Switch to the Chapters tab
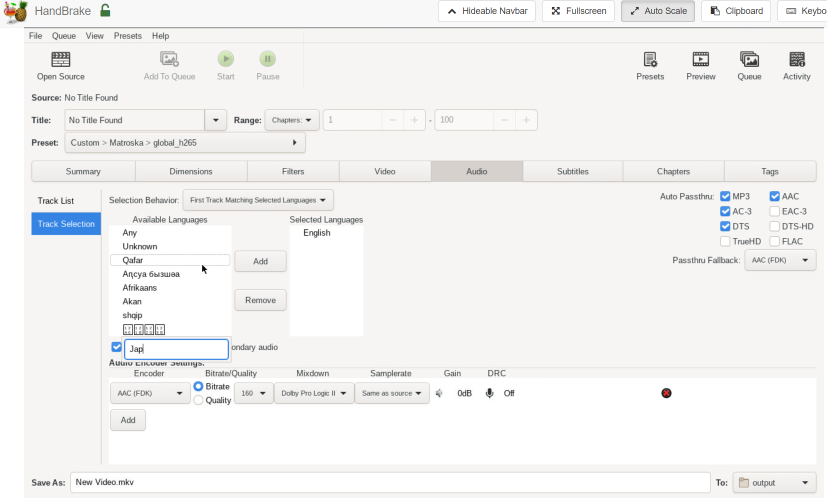Screen dimensions: 827x498 (674, 171)
